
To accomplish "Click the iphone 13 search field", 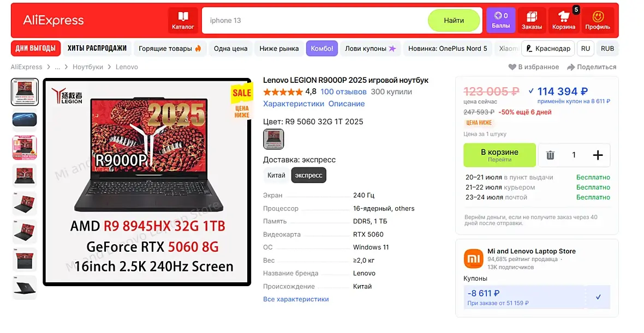I will [x=314, y=21].
